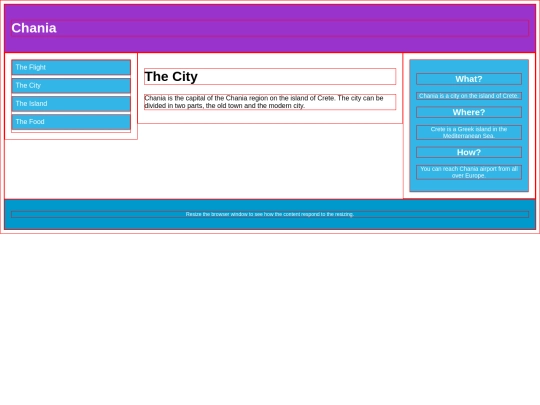This screenshot has height=405, width=540.
Task: Open The Flight menu item
Action: coord(71,67)
